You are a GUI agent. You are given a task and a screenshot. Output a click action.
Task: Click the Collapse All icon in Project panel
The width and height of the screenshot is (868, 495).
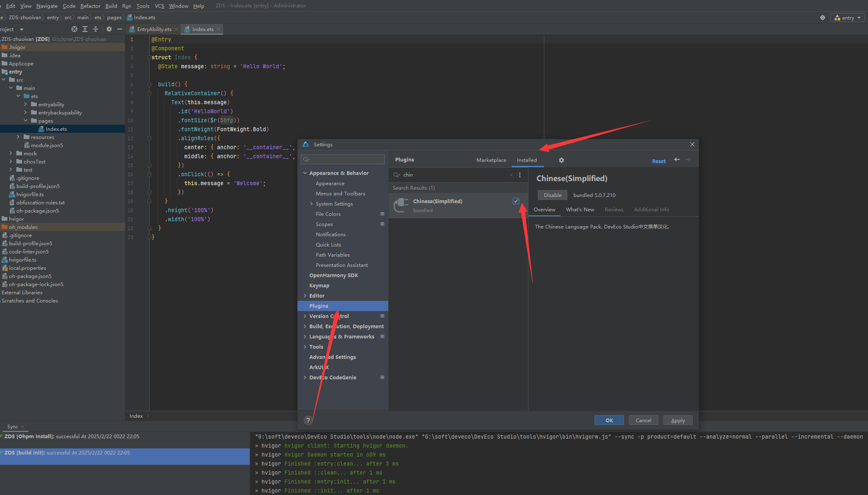(x=96, y=29)
